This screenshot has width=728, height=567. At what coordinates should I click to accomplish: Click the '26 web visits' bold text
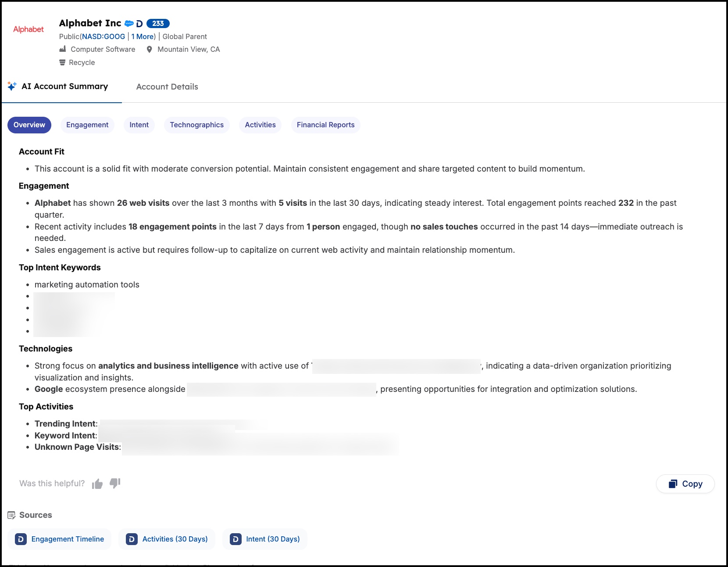(x=143, y=203)
